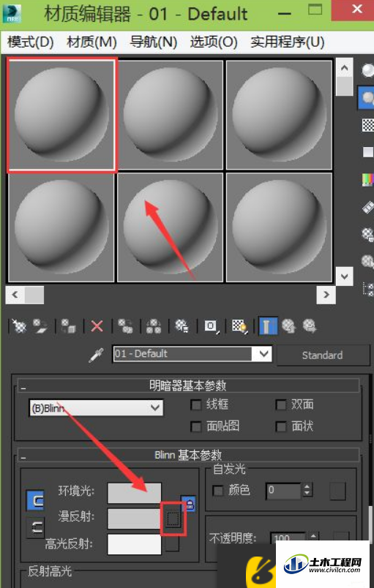Click the Go to Parent icon
This screenshot has width=374, height=588.
coord(289,326)
